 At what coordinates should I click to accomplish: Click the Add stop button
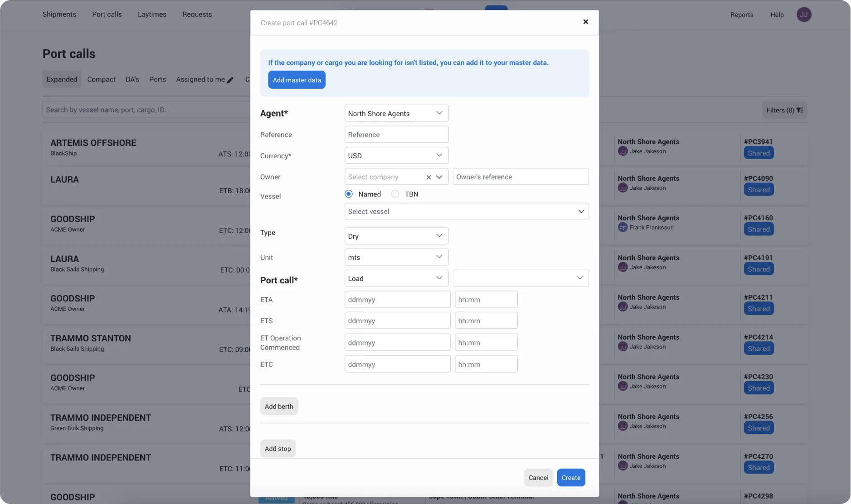click(x=278, y=448)
